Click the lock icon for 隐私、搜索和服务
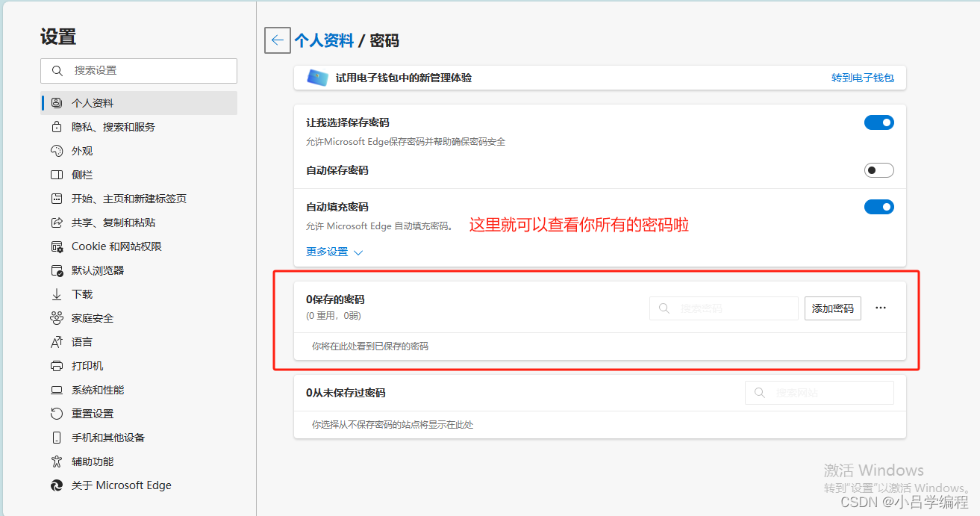 [57, 127]
